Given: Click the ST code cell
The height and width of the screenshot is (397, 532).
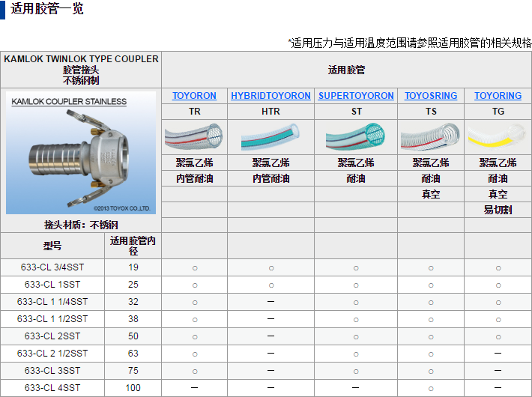Looking at the screenshot, I should [x=356, y=112].
